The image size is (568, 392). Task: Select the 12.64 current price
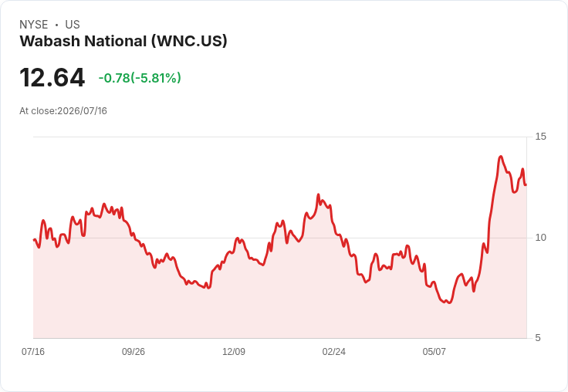pos(52,77)
